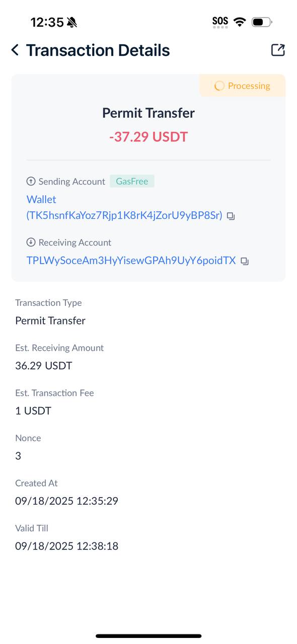Tap the home indicator bar
Viewport: 297px width, 644px height.
click(148, 636)
